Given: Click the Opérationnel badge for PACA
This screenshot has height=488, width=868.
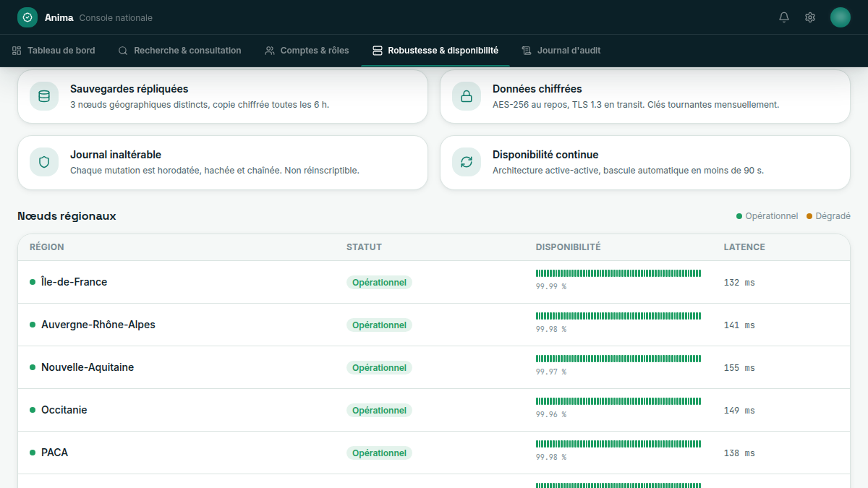Looking at the screenshot, I should point(379,453).
